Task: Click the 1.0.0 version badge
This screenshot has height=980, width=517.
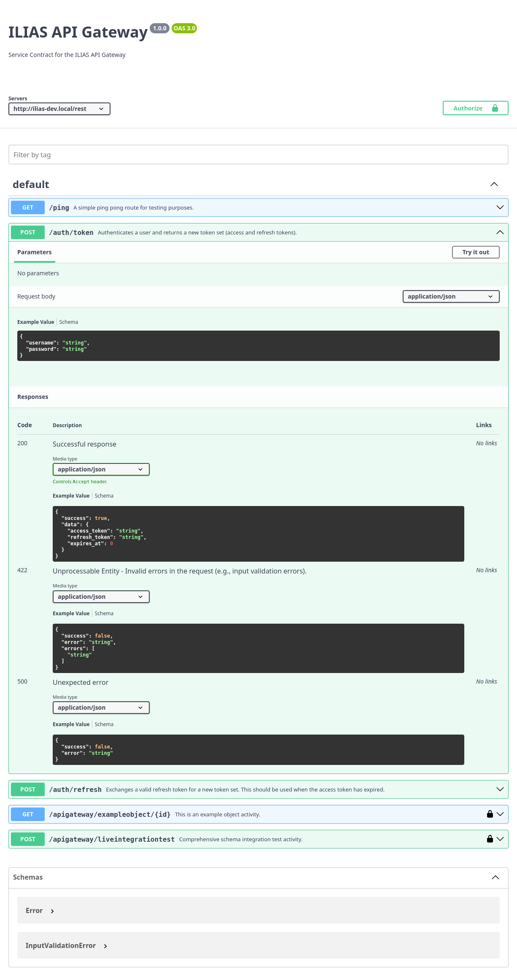Action: [159, 28]
